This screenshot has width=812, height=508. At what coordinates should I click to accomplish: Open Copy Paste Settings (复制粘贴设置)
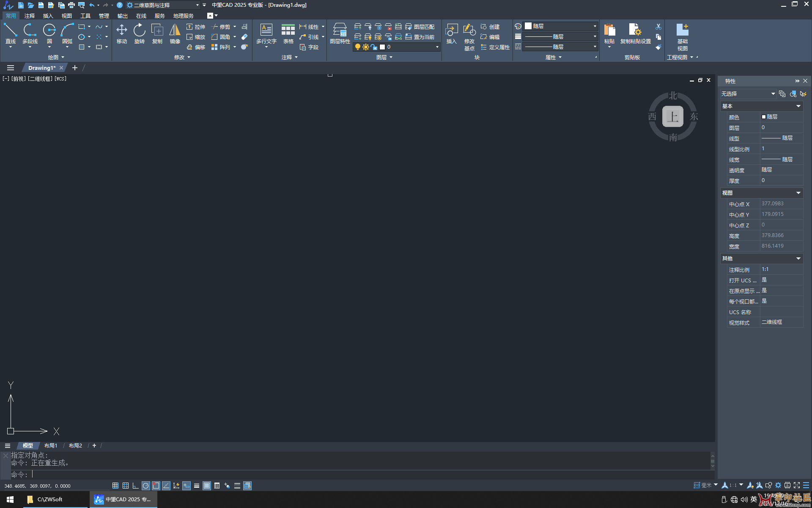[636, 33]
